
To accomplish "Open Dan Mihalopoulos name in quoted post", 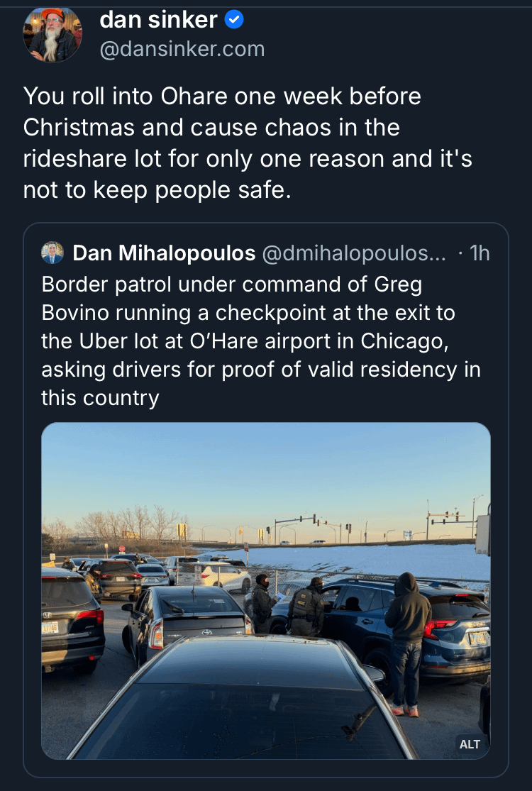I will tap(164, 253).
